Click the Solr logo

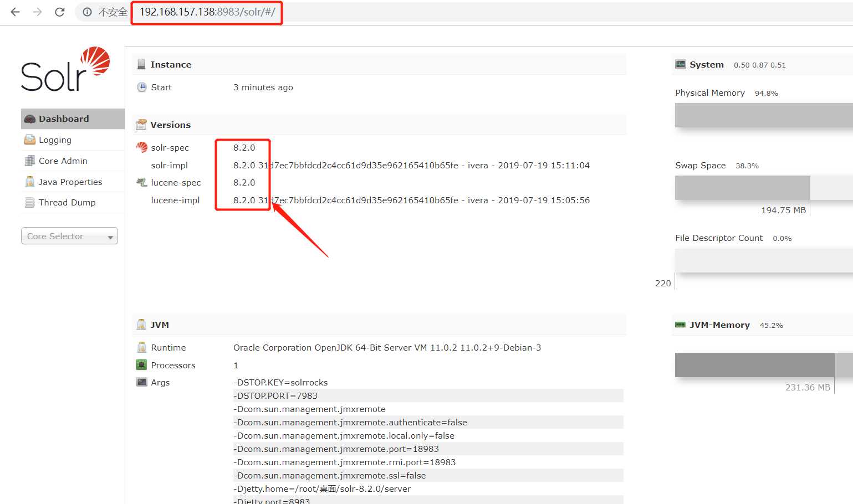coord(65,69)
